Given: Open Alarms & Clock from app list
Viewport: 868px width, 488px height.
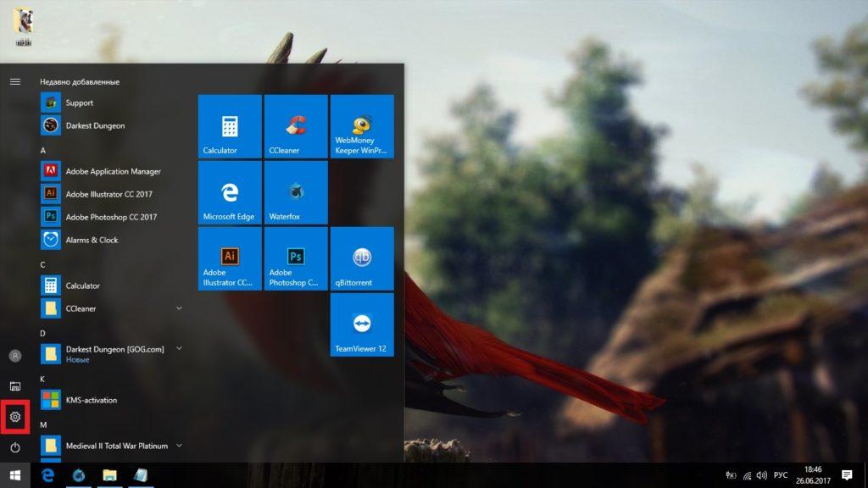Looking at the screenshot, I should [111, 240].
